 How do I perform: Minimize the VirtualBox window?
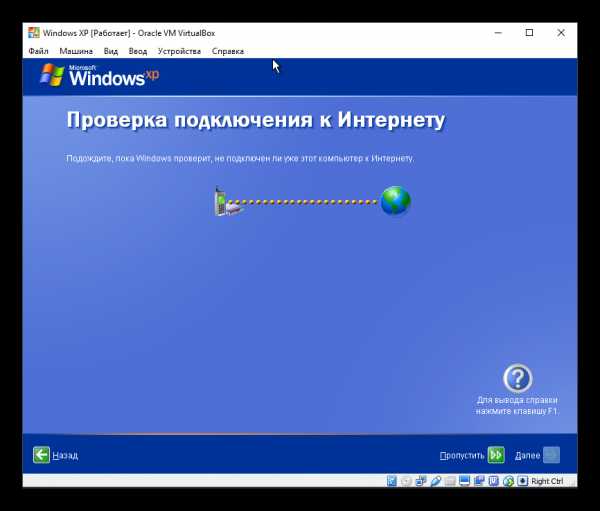[498, 33]
